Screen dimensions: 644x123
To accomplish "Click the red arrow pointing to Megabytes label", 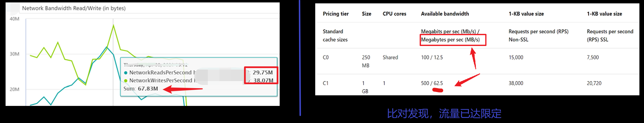I will pos(473,58).
